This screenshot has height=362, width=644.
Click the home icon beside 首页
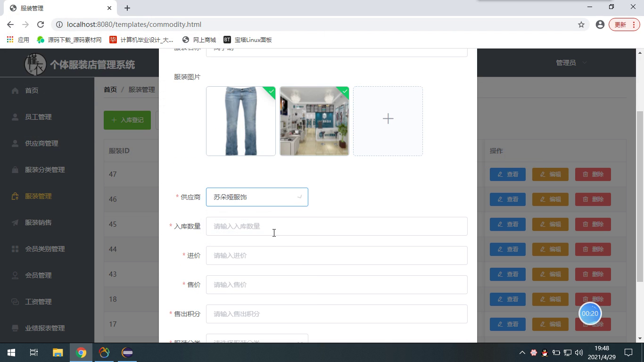[x=15, y=90]
